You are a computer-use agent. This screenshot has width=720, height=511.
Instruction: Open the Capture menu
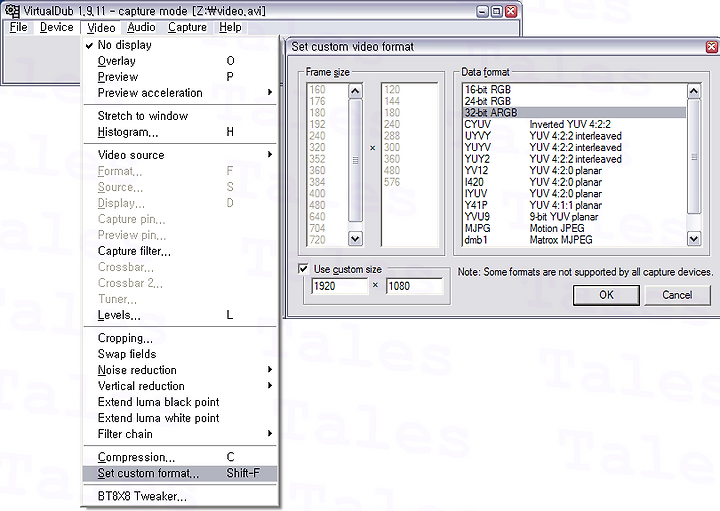coord(187,28)
